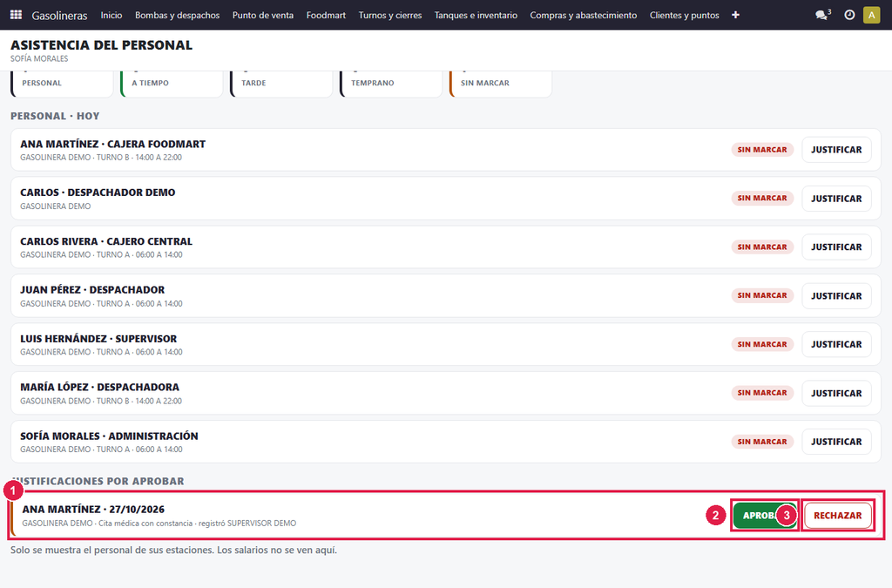892x588 pixels.
Task: Click the footer note about salaries
Action: coord(173,550)
